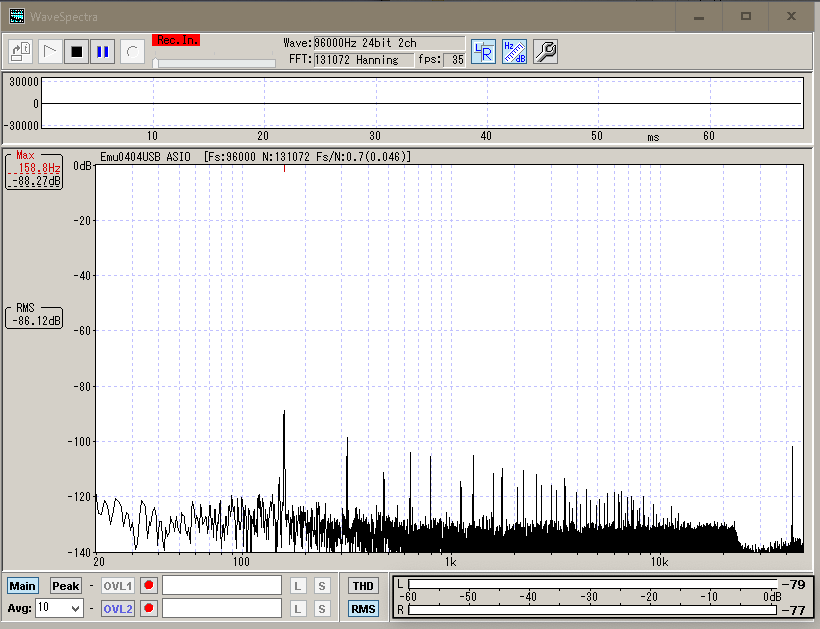Screen dimensions: 820x629
Task: Pause with the blue bars button
Action: tap(102, 51)
